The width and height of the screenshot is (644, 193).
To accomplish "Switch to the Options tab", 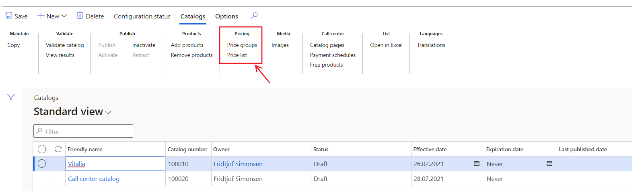I will pyautogui.click(x=226, y=16).
